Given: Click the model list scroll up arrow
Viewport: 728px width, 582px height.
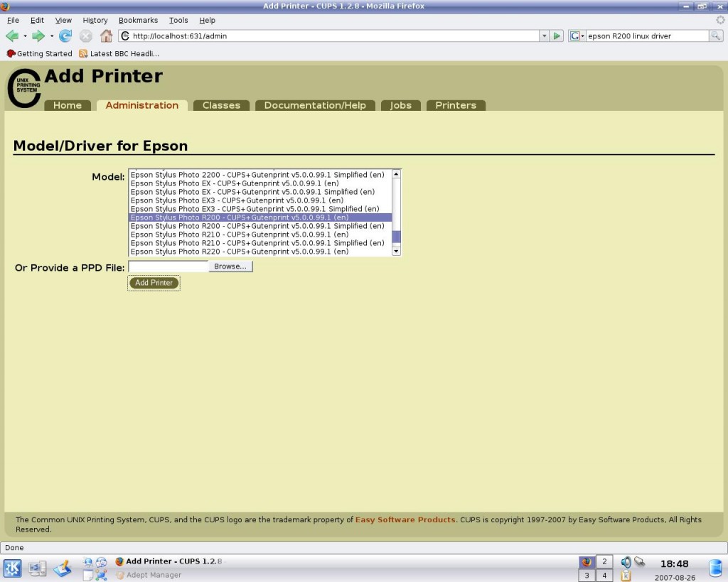Looking at the screenshot, I should pyautogui.click(x=396, y=174).
